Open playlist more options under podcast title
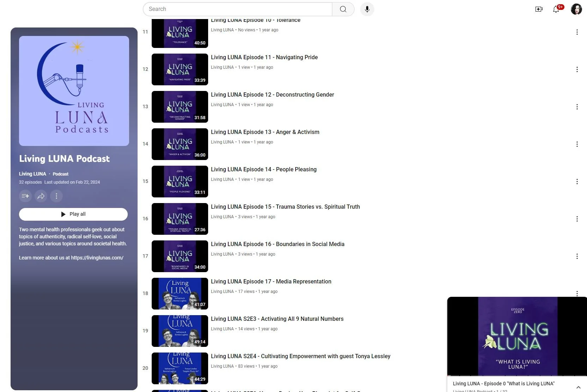This screenshot has width=587, height=392. [56, 196]
